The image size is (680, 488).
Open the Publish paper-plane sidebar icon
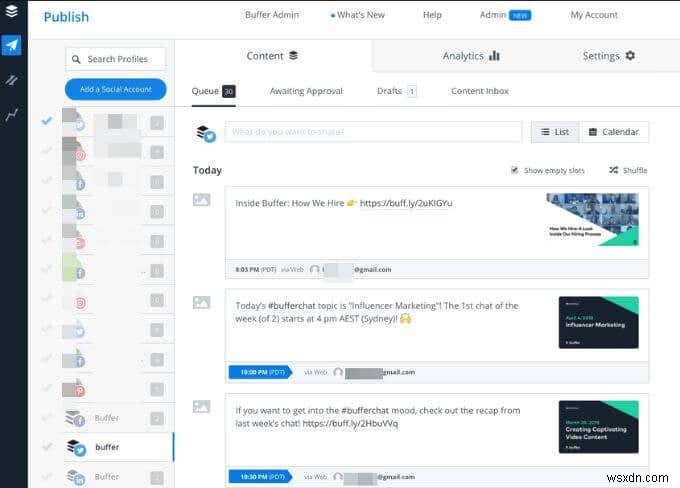point(12,45)
